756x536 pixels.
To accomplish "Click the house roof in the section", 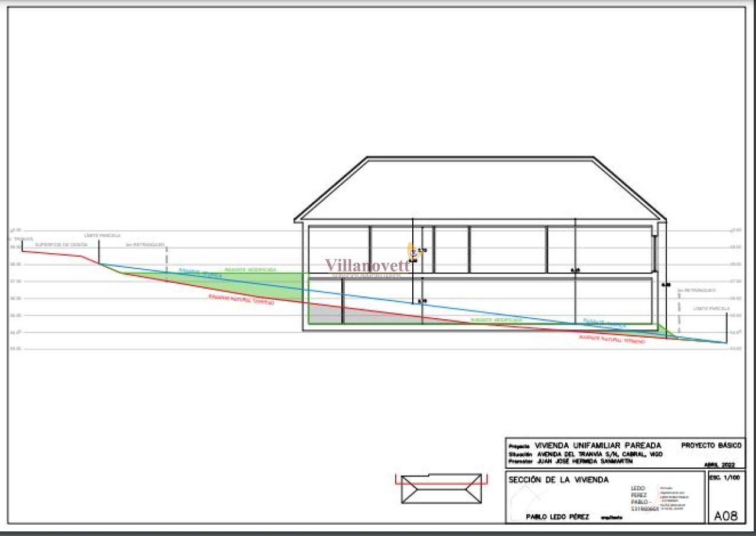I will tap(480, 188).
